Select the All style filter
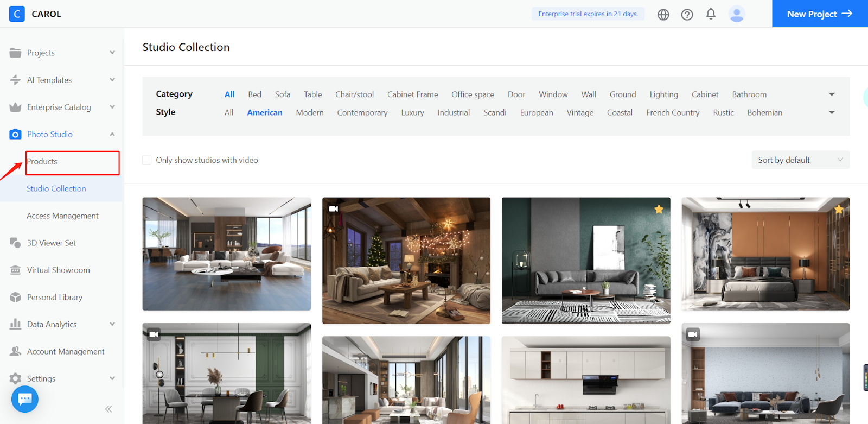 click(229, 112)
